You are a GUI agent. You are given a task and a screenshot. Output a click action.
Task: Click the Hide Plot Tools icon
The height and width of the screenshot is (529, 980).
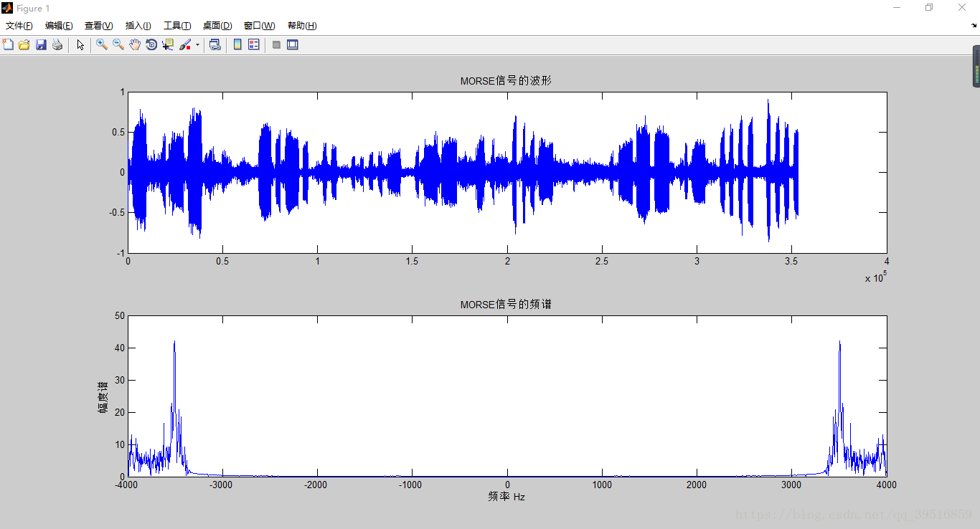[x=276, y=44]
